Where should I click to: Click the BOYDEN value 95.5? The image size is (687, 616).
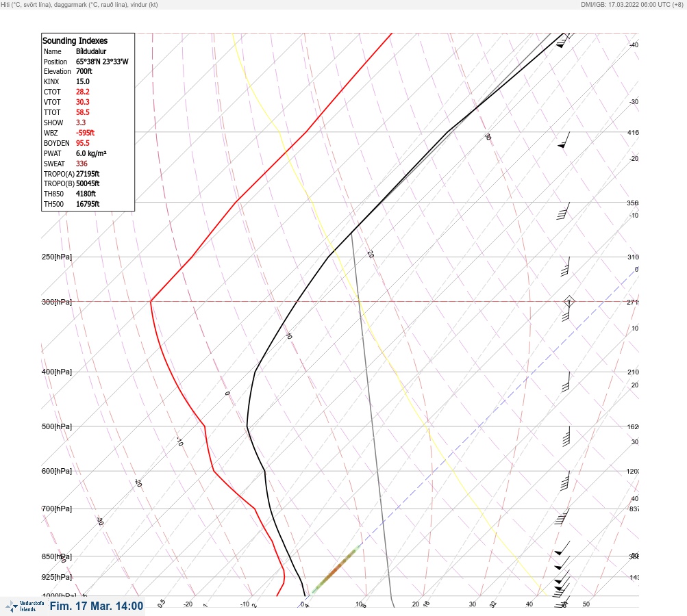83,143
